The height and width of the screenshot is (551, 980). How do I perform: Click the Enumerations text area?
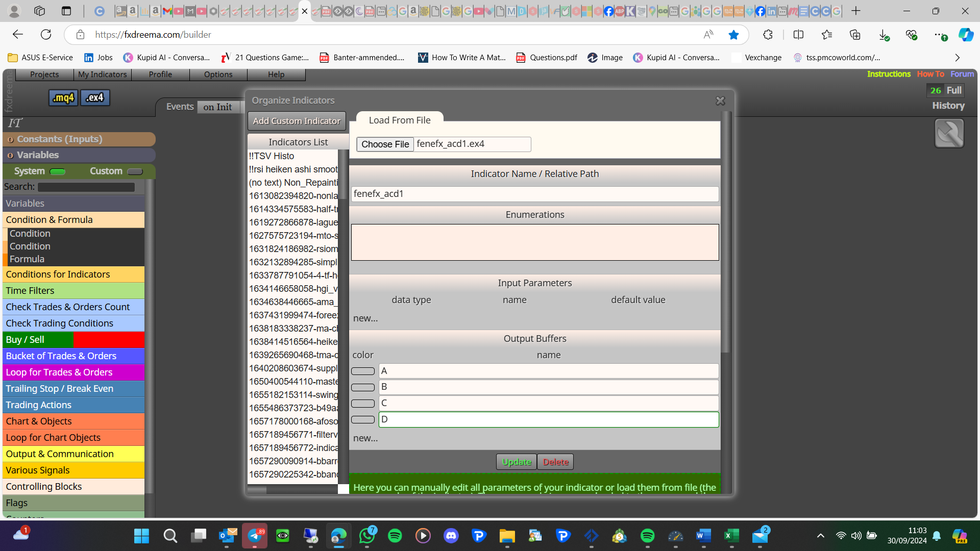click(x=535, y=242)
